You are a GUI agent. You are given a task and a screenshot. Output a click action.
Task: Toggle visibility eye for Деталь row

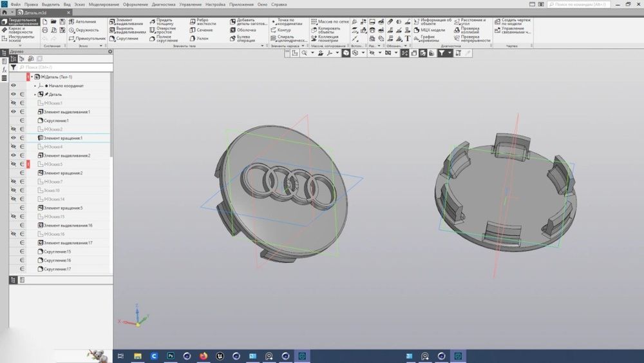13,94
